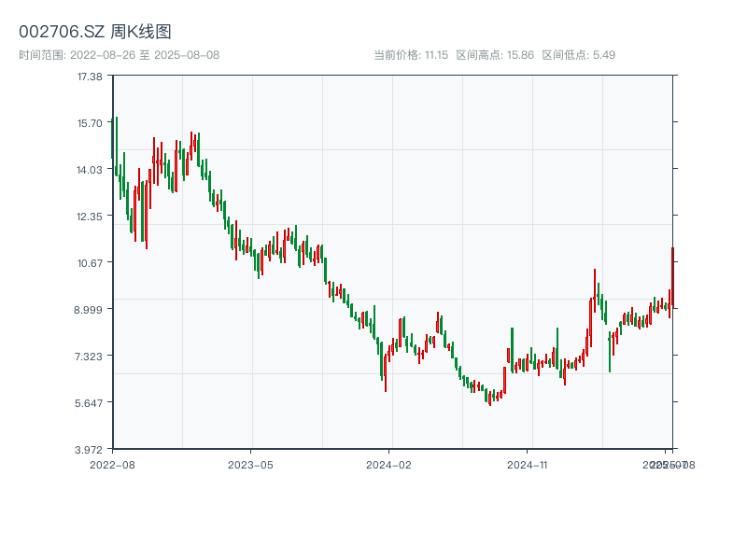Select the 3.972 bottom y-axis label
The image size is (747, 560).
91,449
